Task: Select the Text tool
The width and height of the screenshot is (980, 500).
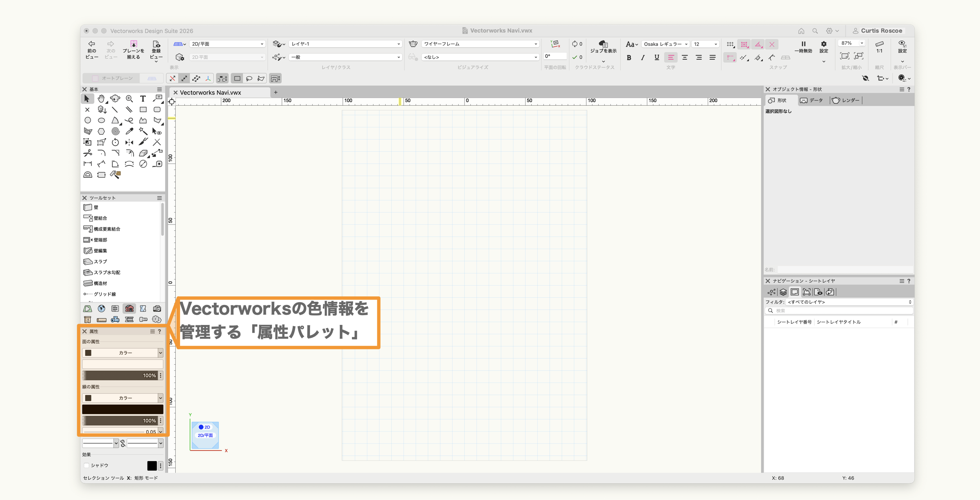Action: pos(143,99)
